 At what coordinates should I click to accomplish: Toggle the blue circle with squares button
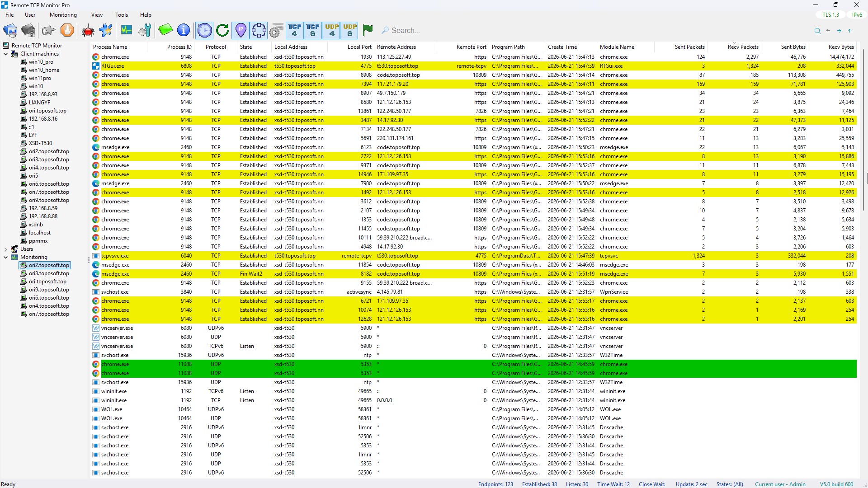259,30
